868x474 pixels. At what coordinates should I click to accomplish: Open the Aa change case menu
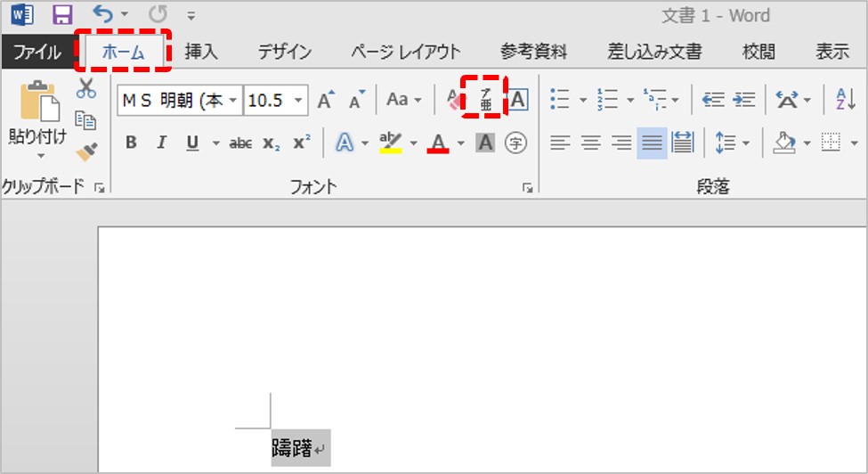[x=404, y=100]
